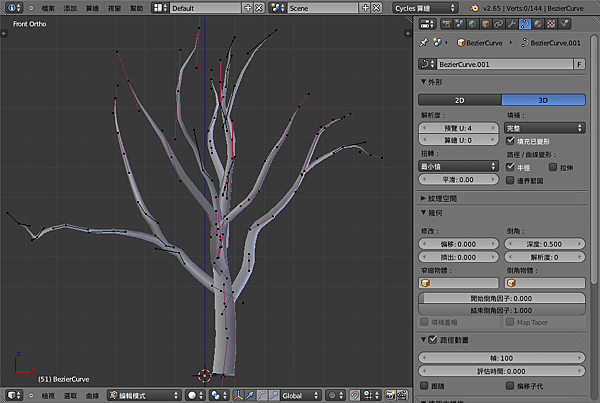Delete the Scene with X icon
The height and width of the screenshot is (403, 600).
click(x=377, y=7)
